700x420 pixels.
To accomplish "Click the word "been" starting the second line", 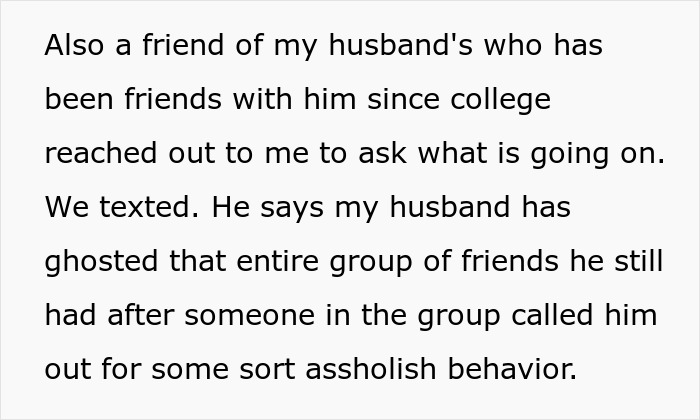I will (x=78, y=100).
